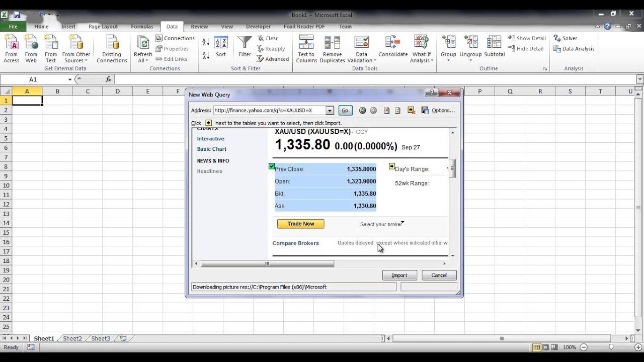644x362 pixels.
Task: Click the zoom out minus button
Action: pyautogui.click(x=584, y=347)
